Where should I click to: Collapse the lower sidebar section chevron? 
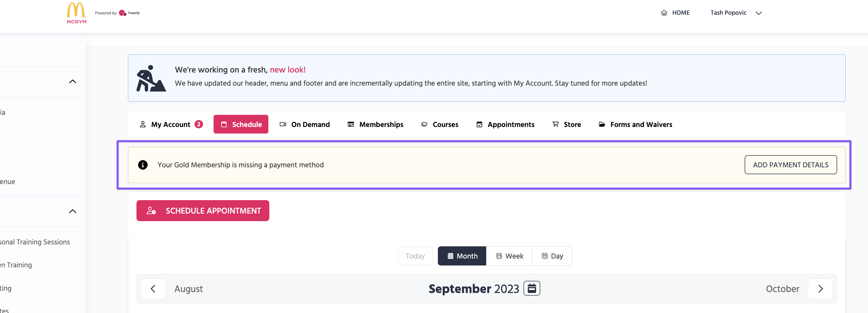point(72,211)
